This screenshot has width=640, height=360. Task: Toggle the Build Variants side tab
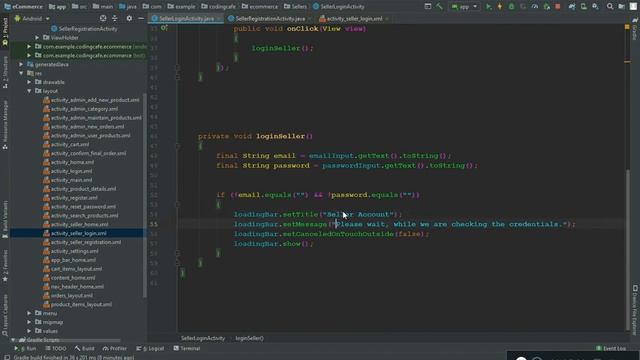click(x=5, y=220)
